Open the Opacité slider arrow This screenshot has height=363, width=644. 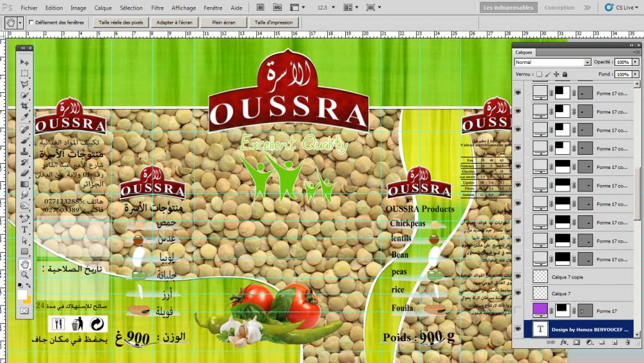pos(636,62)
